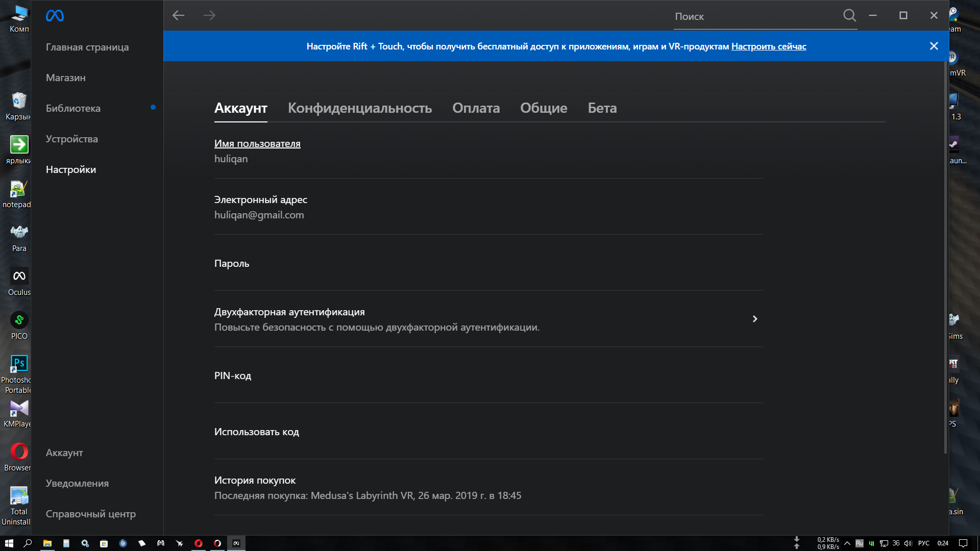Click Использовать код row
This screenshot has height=551, width=980.
tap(488, 431)
